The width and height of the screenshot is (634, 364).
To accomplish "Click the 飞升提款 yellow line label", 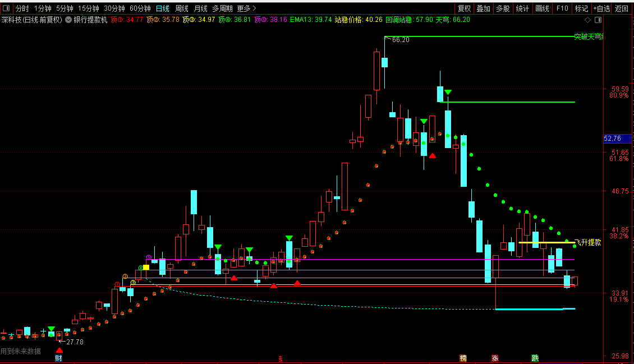I will pos(587,242).
